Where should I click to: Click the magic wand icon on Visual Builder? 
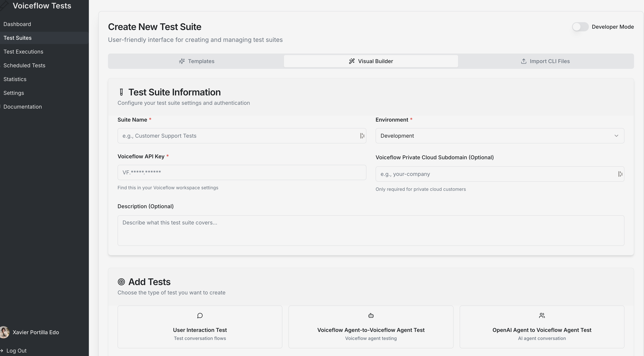[352, 61]
